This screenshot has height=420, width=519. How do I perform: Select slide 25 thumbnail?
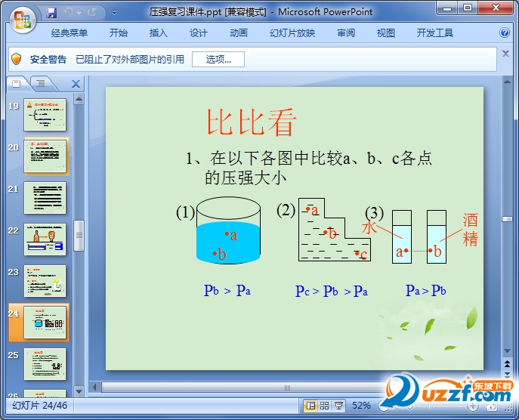[x=45, y=364]
